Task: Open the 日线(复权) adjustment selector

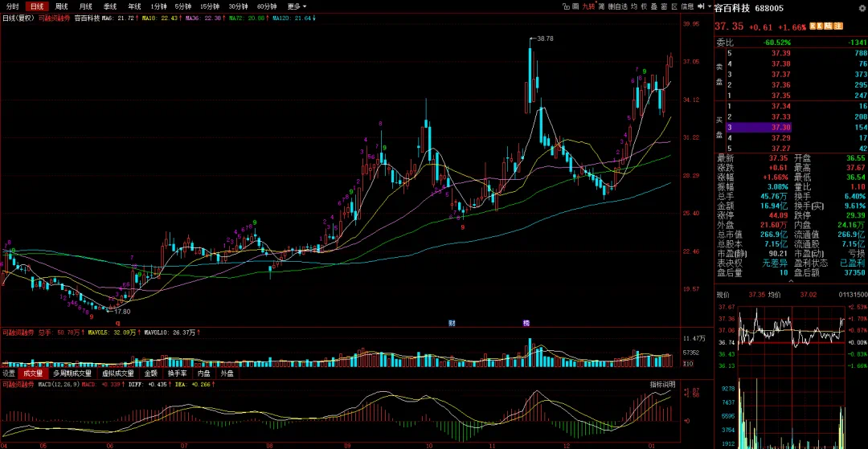Action: [x=18, y=17]
